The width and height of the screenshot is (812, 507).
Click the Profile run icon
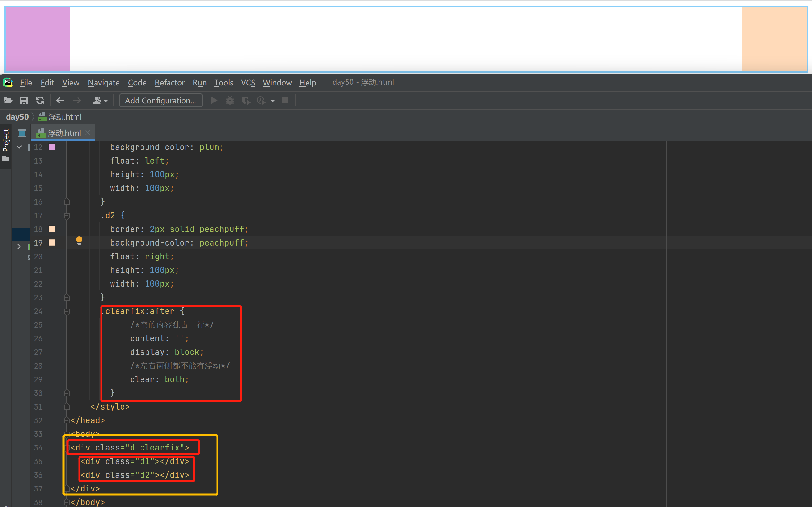point(261,100)
